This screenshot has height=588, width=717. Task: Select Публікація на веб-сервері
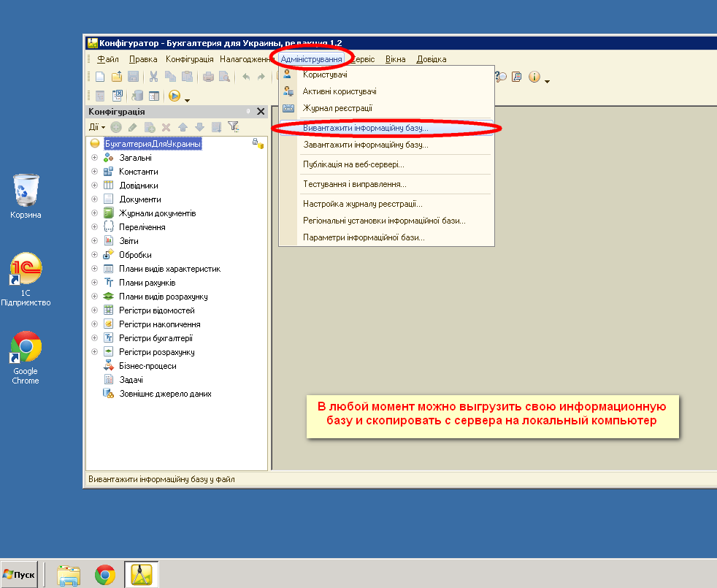coord(386,165)
